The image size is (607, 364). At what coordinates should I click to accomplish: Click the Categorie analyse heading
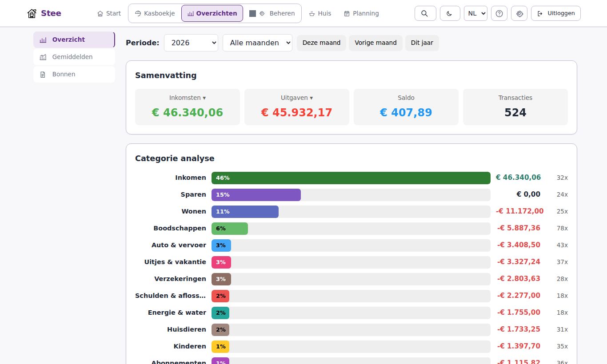click(x=175, y=158)
